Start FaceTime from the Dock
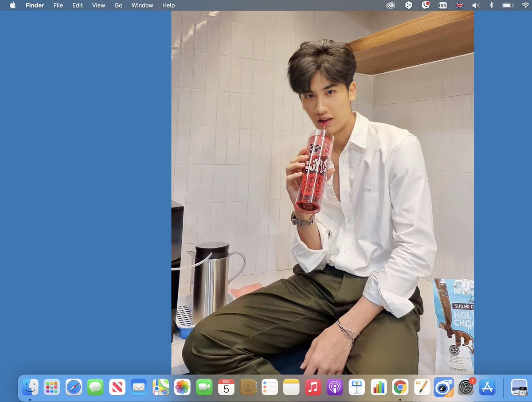The image size is (532, 402). click(x=204, y=387)
